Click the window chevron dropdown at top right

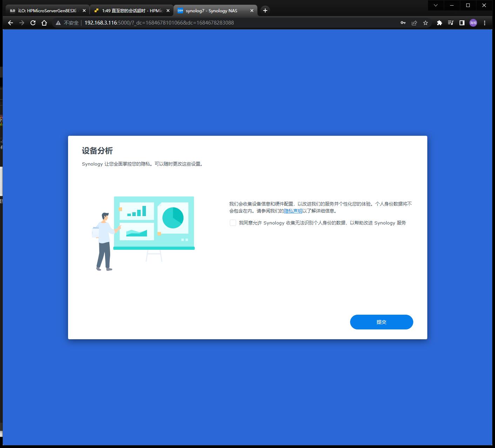(x=436, y=5)
